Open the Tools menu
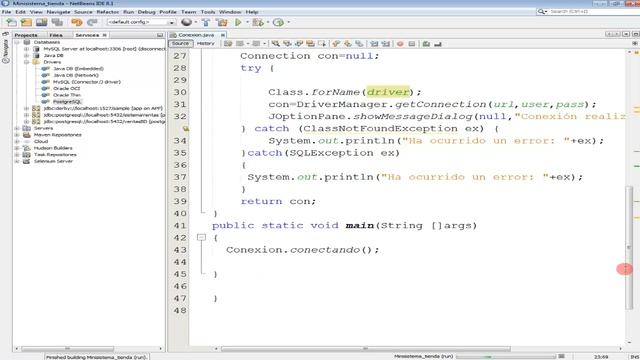Screen dimensions: 640x360 coord(208,12)
